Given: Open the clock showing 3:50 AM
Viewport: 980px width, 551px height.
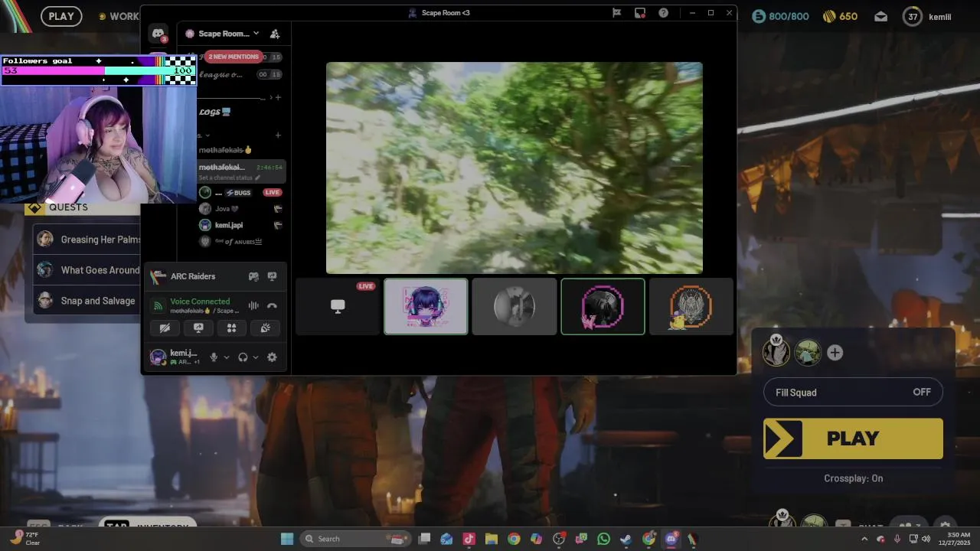Looking at the screenshot, I should tap(959, 538).
